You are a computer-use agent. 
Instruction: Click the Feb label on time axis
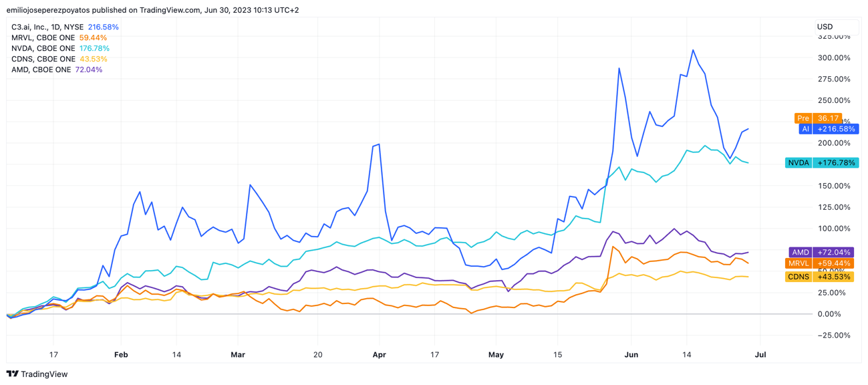121,355
